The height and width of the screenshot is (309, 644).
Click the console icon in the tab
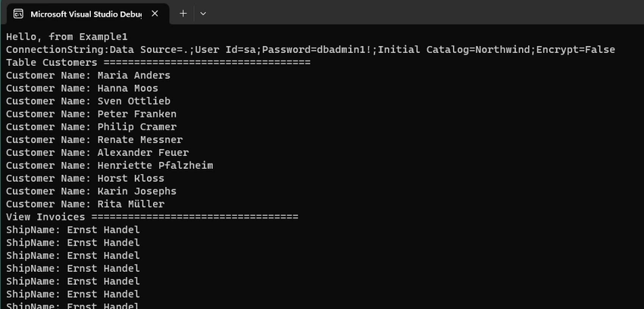click(18, 14)
